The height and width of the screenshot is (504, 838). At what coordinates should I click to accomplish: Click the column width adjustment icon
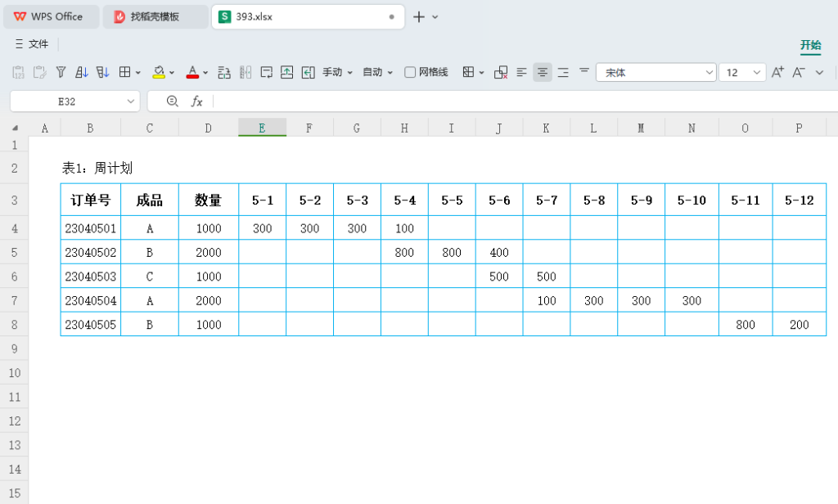246,72
